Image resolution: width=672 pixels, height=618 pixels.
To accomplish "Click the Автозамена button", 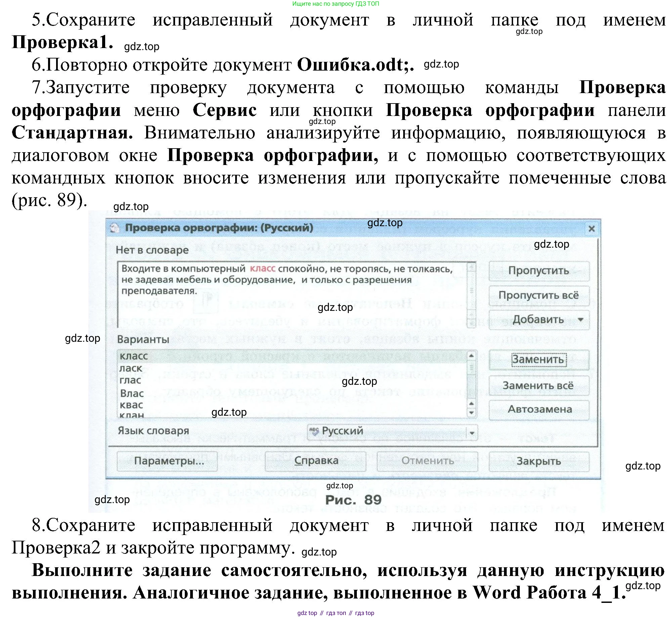I will (539, 410).
